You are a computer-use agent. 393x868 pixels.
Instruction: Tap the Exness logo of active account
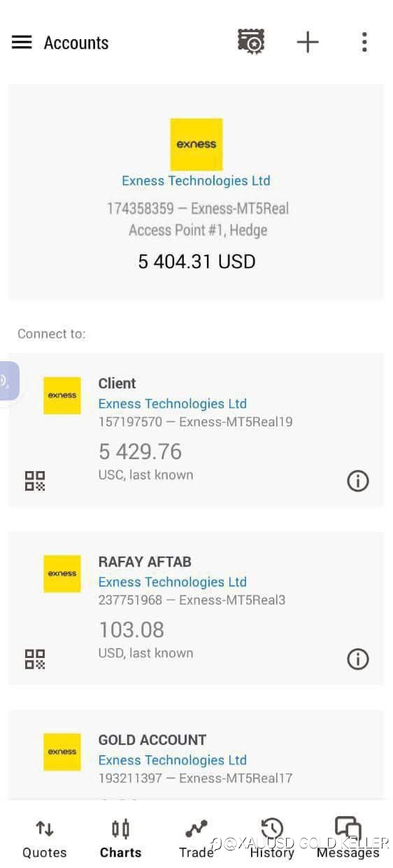pos(196,144)
